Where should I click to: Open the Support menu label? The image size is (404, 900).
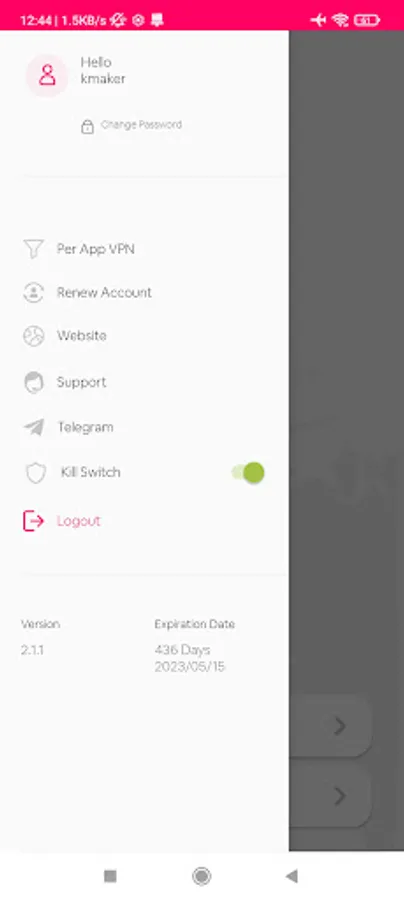[x=81, y=382]
